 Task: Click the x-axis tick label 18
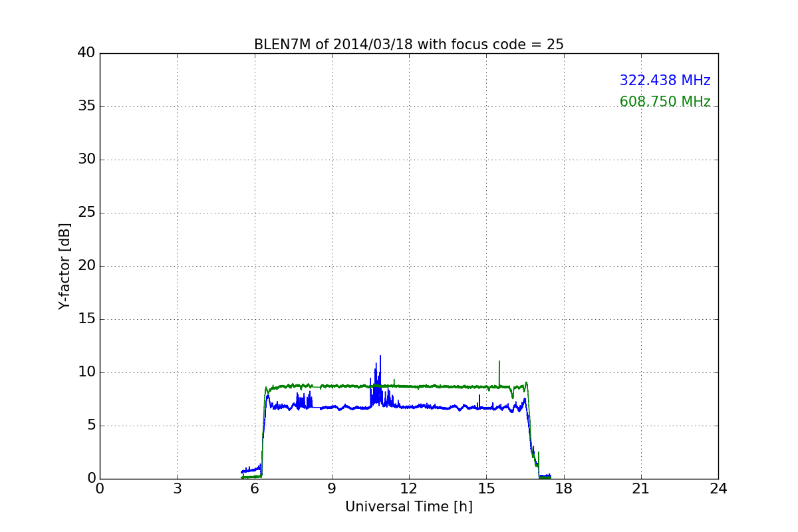tap(564, 489)
